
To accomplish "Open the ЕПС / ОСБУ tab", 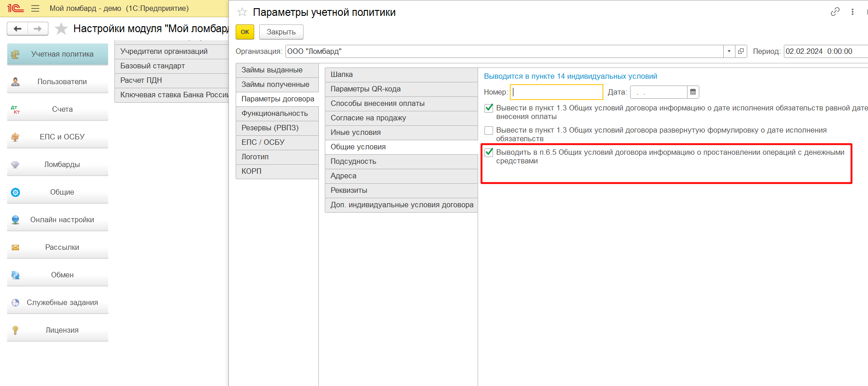I will (277, 143).
